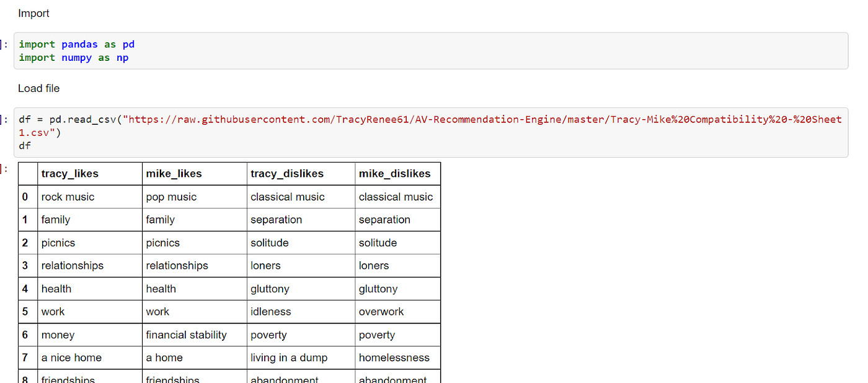Viewport: 868px width, 383px height.
Task: Click "work" in the tracy_likes column
Action: [53, 312]
